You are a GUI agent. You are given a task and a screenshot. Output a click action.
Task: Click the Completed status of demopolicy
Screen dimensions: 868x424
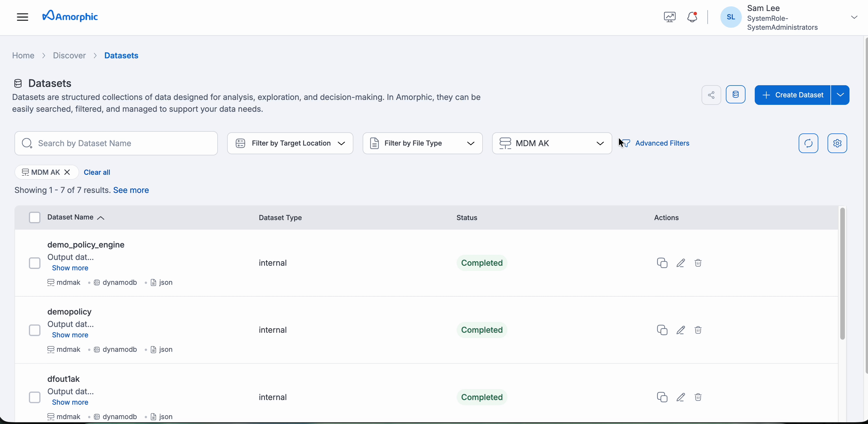[x=482, y=330]
